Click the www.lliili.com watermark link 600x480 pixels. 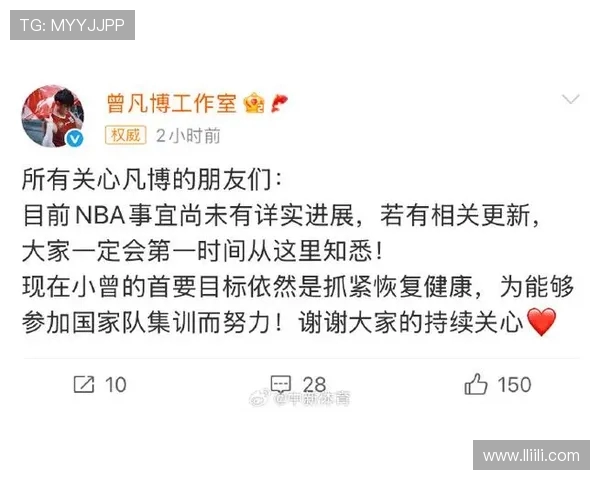pos(531,455)
